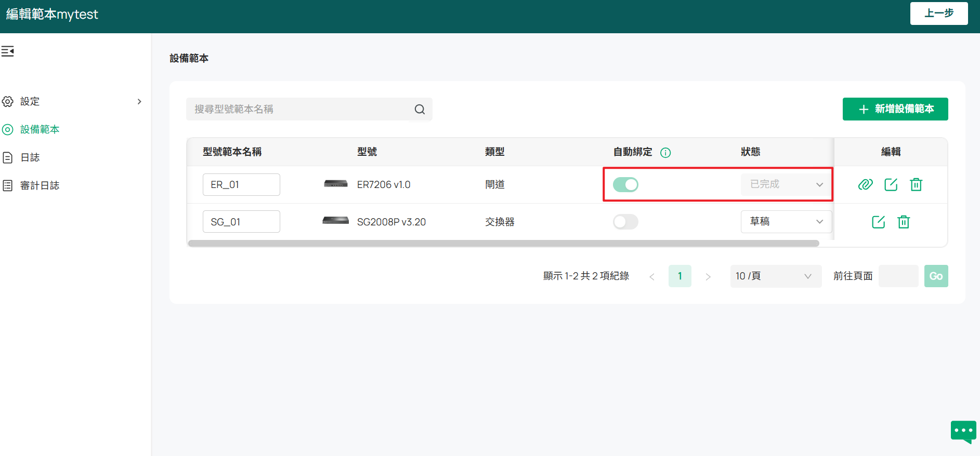Screen dimensions: 980x456
Task: Click the ER_01 name field
Action: pos(241,184)
